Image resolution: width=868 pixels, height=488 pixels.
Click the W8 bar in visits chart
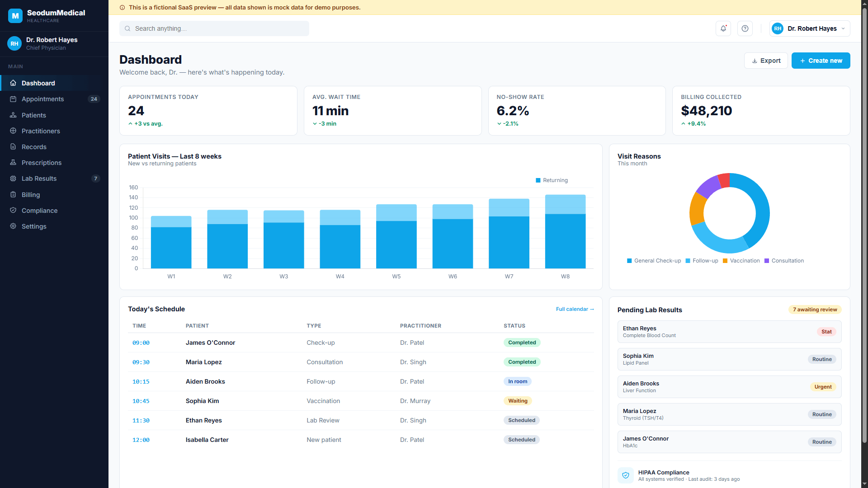565,231
